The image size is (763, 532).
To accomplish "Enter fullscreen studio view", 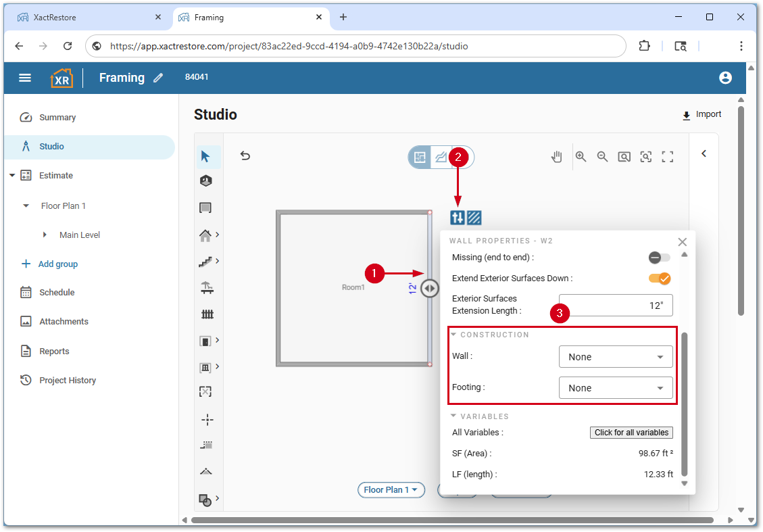I will click(x=668, y=157).
